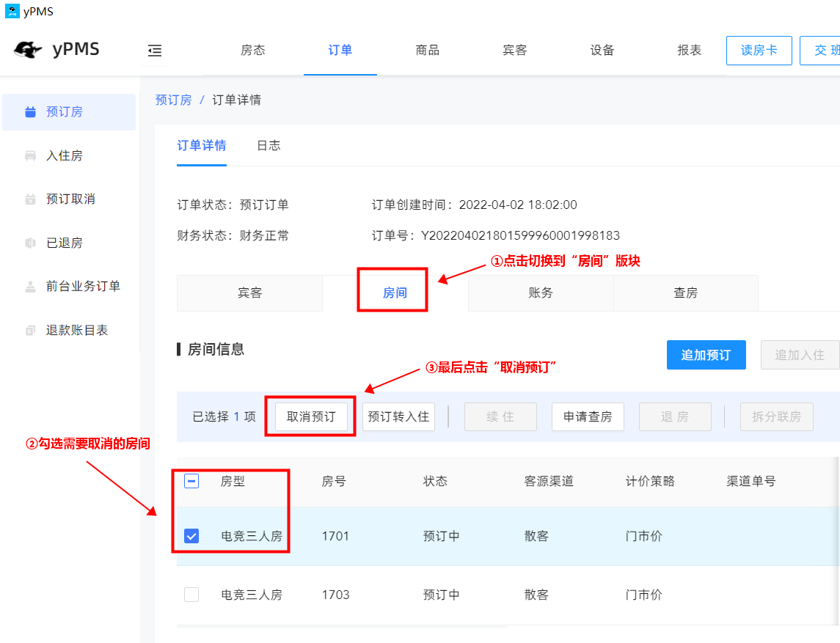
Task: Click the 订单详情 breadcrumb text
Action: [x=237, y=100]
